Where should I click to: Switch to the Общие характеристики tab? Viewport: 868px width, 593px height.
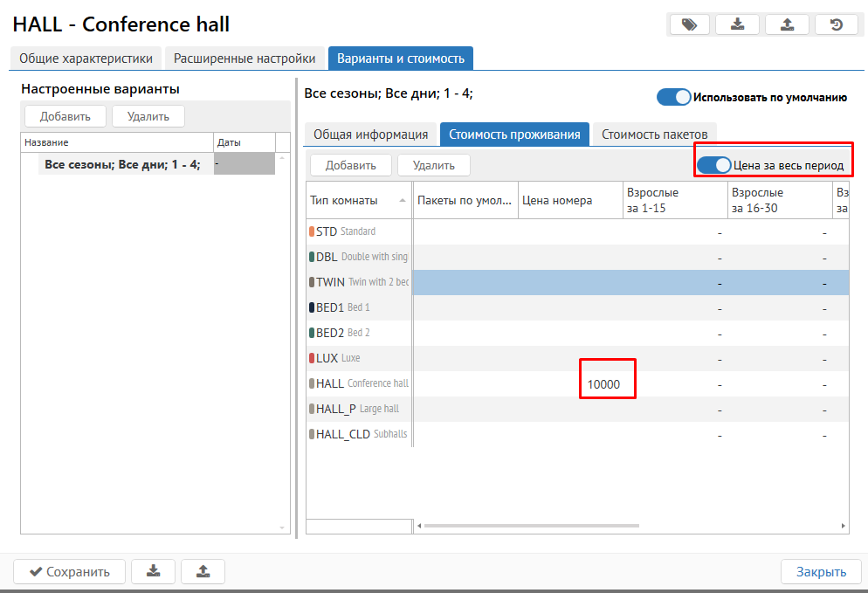tap(86, 59)
